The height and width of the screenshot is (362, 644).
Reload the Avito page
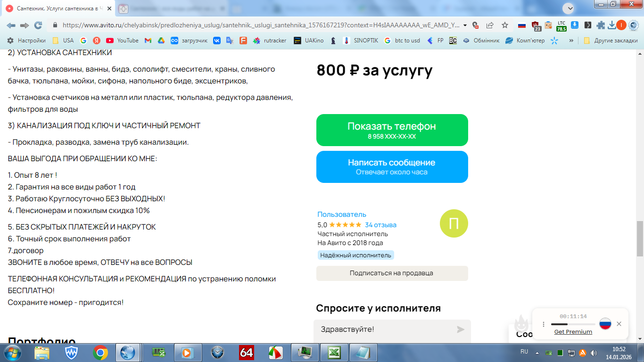click(38, 25)
